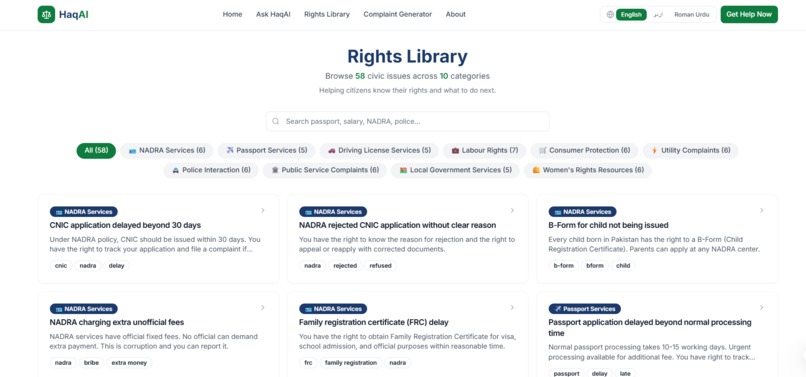Image resolution: width=806 pixels, height=377 pixels.
Task: Filter by Local Government Services (5)
Action: pos(455,170)
